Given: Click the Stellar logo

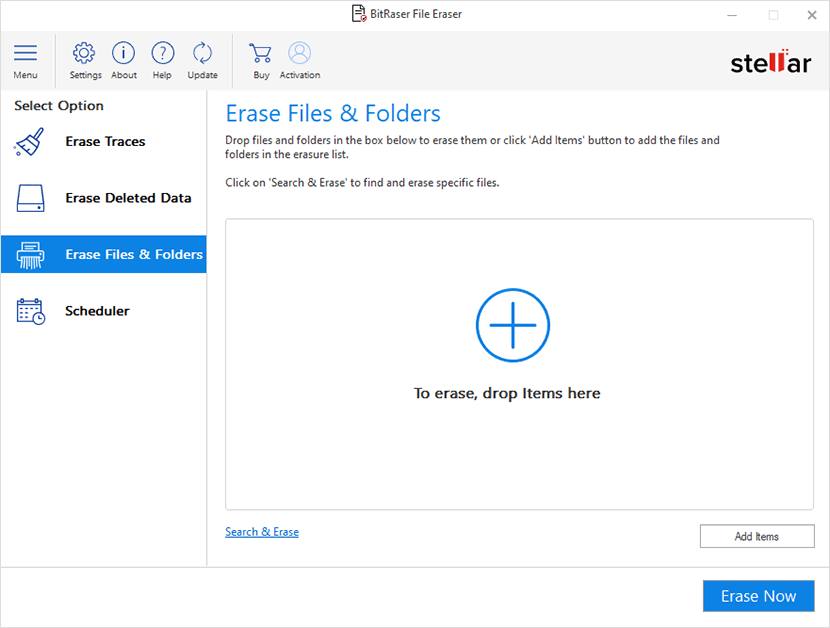Looking at the screenshot, I should tap(771, 61).
